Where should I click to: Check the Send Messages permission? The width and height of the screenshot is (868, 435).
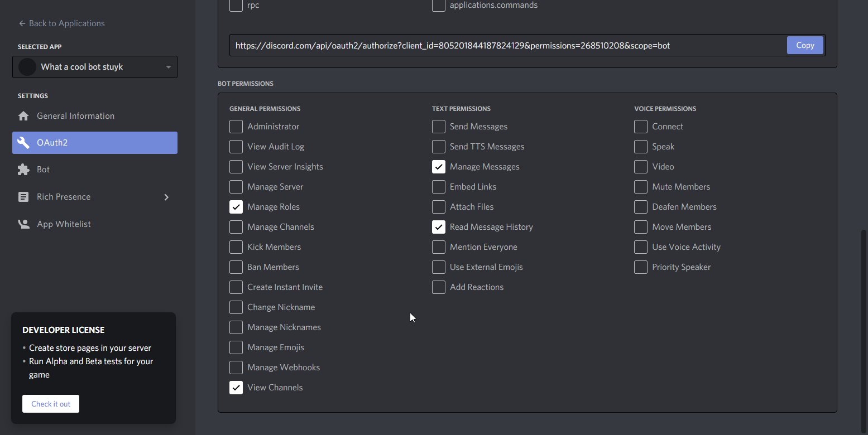tap(439, 127)
